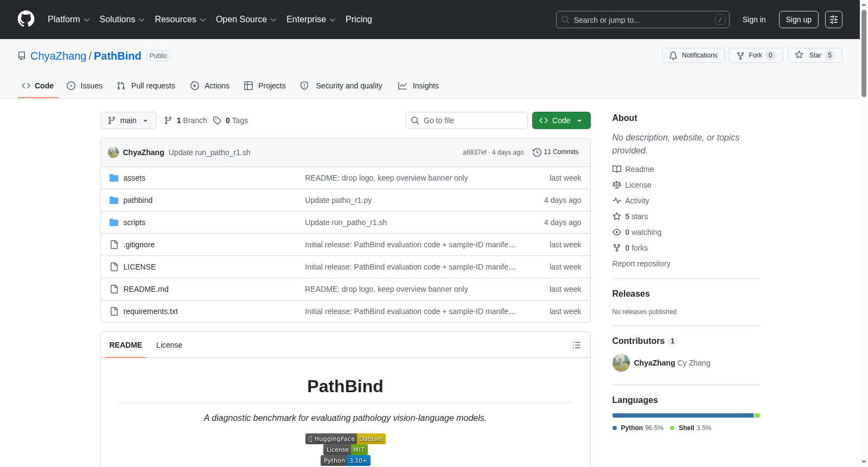Click the scale icon beside License in About

tap(617, 185)
